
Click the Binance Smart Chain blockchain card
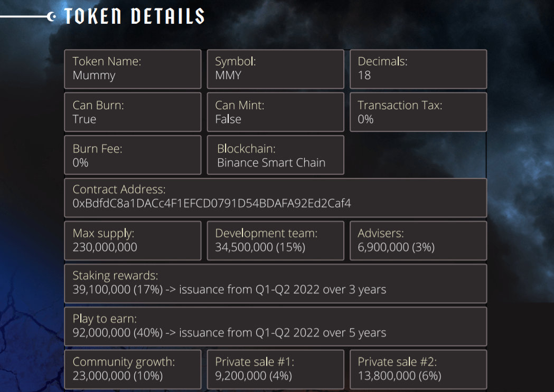(x=275, y=155)
